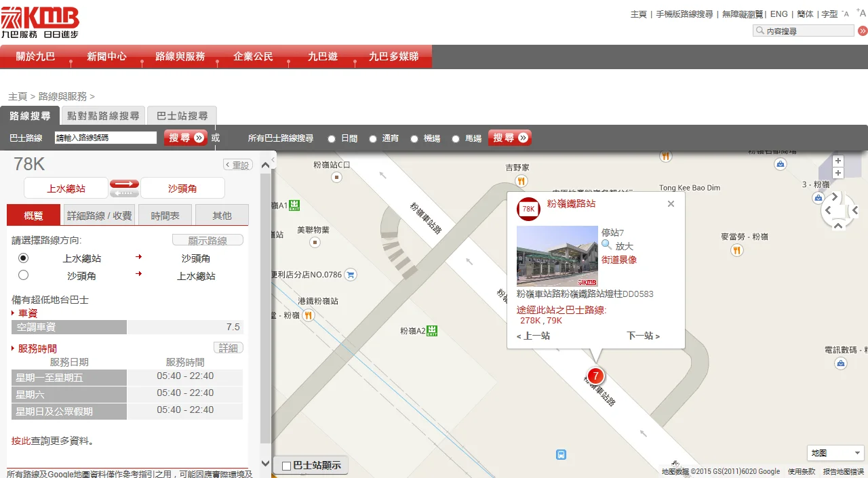The image size is (868, 478).
Task: Click the map zoom-in plus control
Action: tap(838, 161)
